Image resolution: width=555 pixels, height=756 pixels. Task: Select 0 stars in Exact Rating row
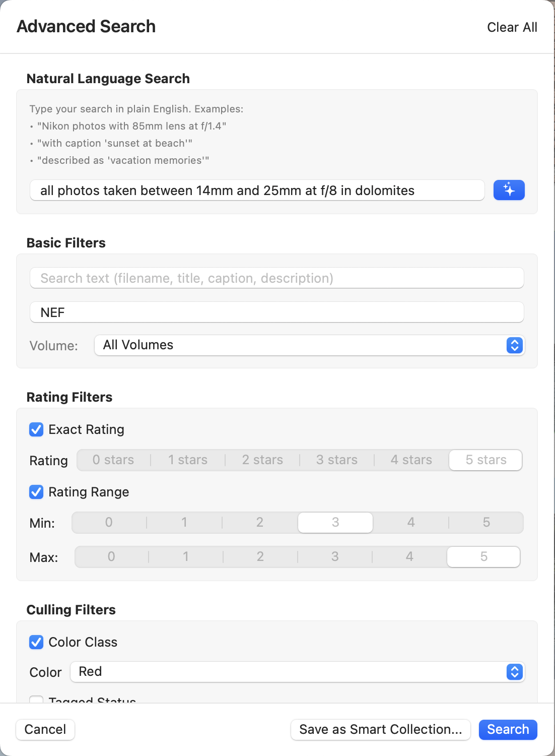coord(113,460)
